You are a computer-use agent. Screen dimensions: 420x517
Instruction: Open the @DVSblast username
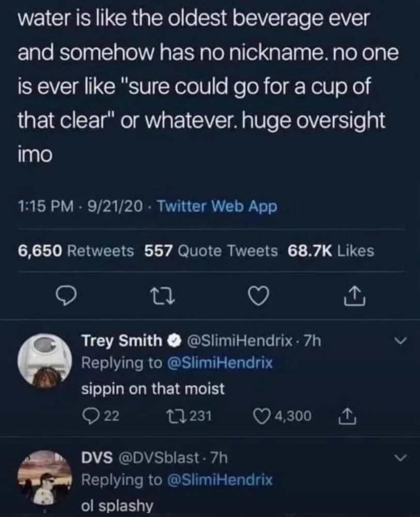[159, 458]
